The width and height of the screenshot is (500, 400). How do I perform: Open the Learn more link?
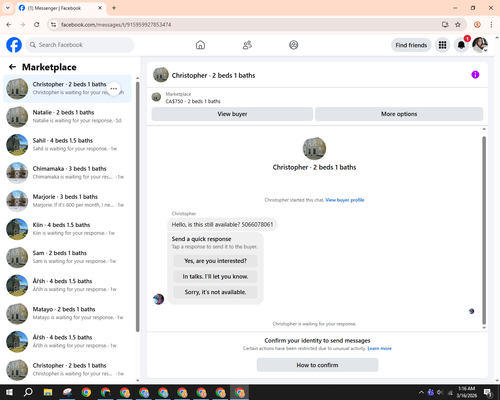[379, 348]
